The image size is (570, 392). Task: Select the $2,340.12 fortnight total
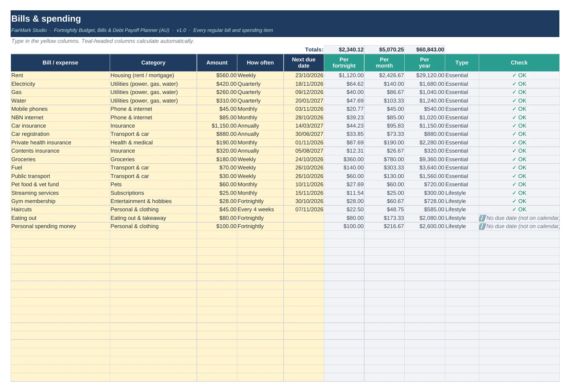pos(344,50)
